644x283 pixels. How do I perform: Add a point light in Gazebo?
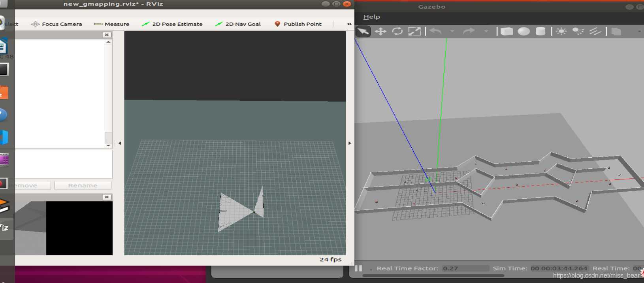tap(561, 31)
